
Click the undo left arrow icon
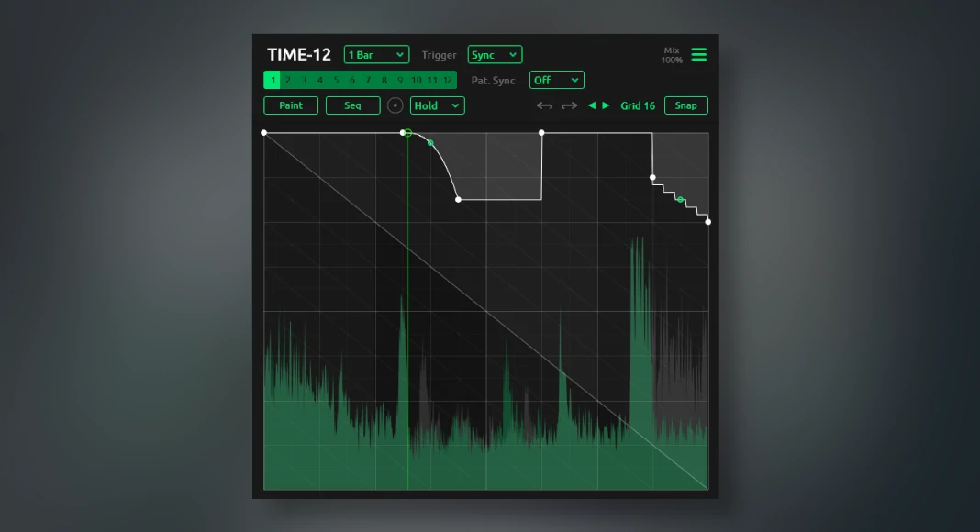(544, 105)
